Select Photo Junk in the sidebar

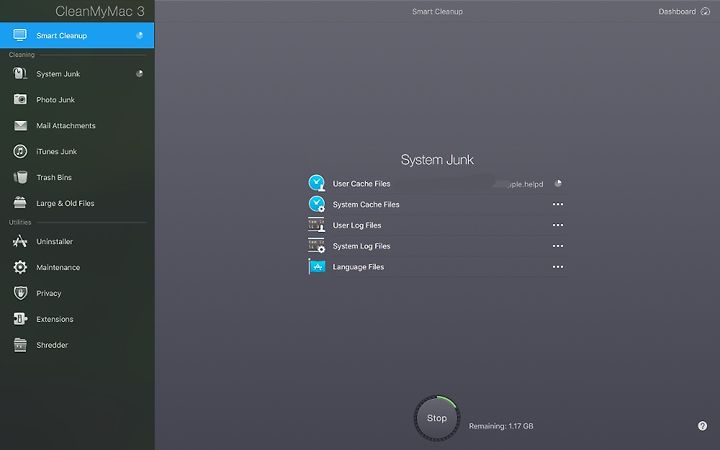pos(77,100)
